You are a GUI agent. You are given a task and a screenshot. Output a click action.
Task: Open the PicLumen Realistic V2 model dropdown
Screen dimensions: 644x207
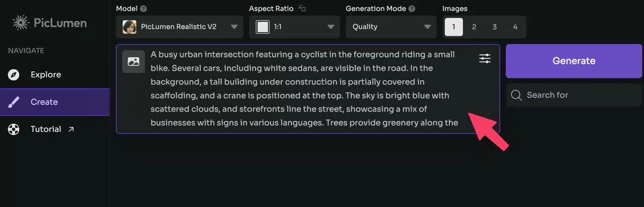pyautogui.click(x=180, y=27)
